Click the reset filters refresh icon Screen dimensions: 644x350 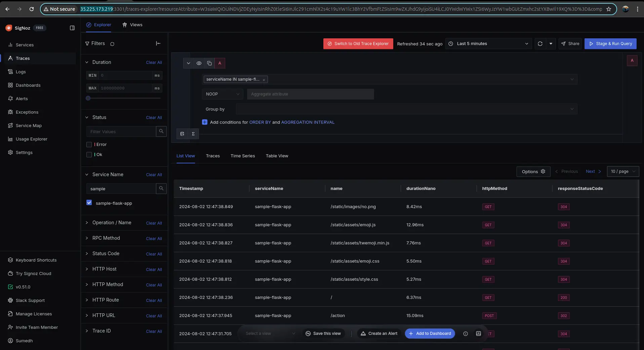click(x=112, y=44)
